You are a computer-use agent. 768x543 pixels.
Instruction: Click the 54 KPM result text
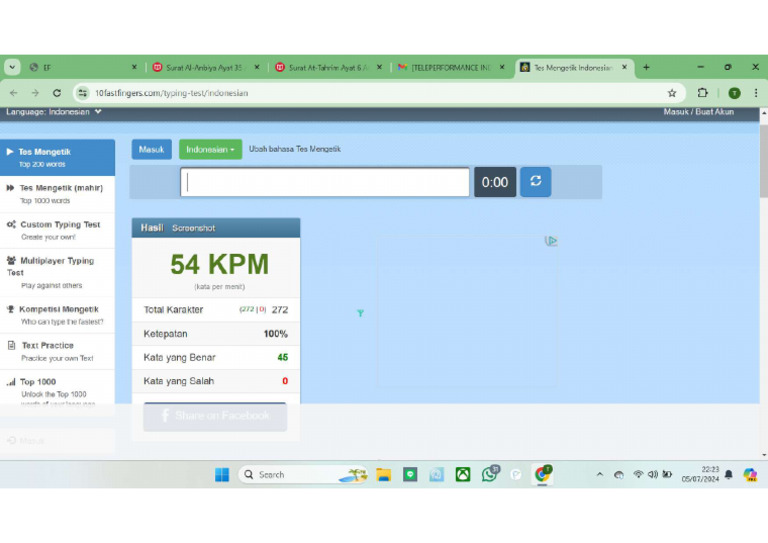point(219,264)
